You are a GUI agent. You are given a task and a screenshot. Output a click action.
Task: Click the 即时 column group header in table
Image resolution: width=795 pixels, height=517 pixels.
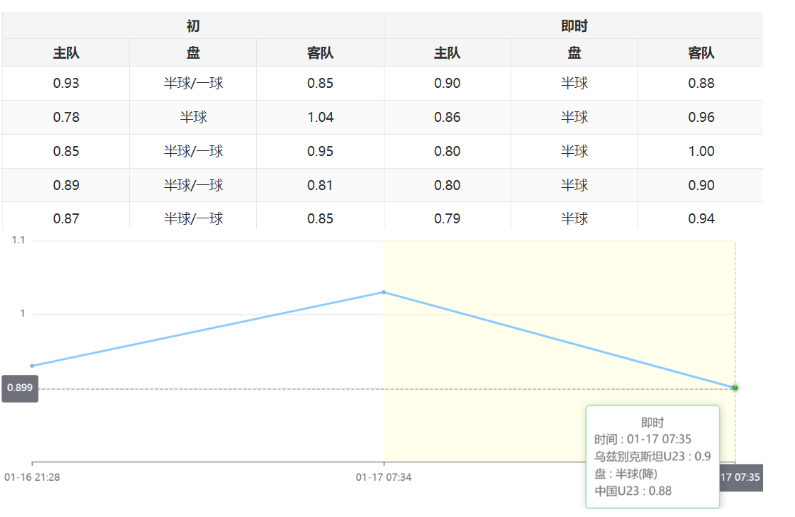coord(574,26)
